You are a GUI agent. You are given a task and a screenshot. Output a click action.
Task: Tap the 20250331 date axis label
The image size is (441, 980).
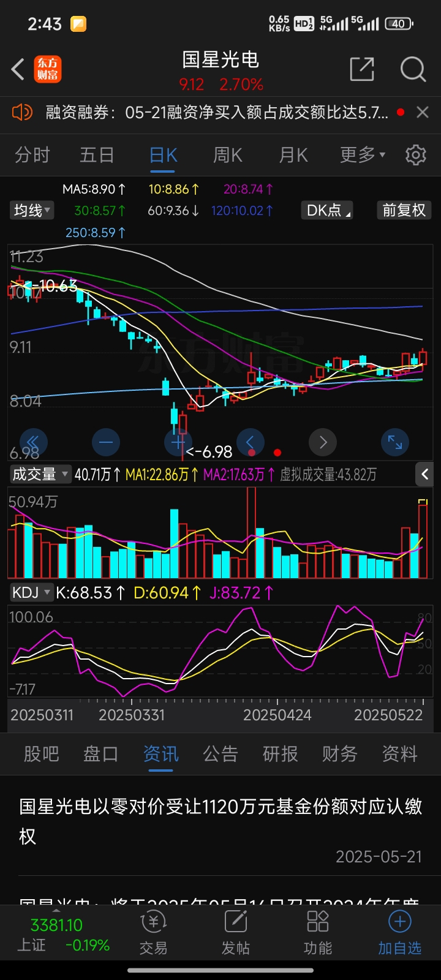[132, 715]
